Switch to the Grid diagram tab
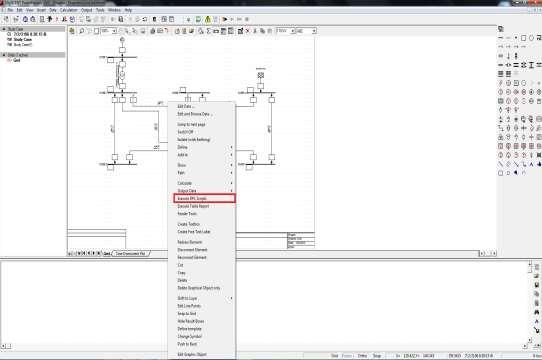The height and width of the screenshot is (360, 542). click(107, 253)
